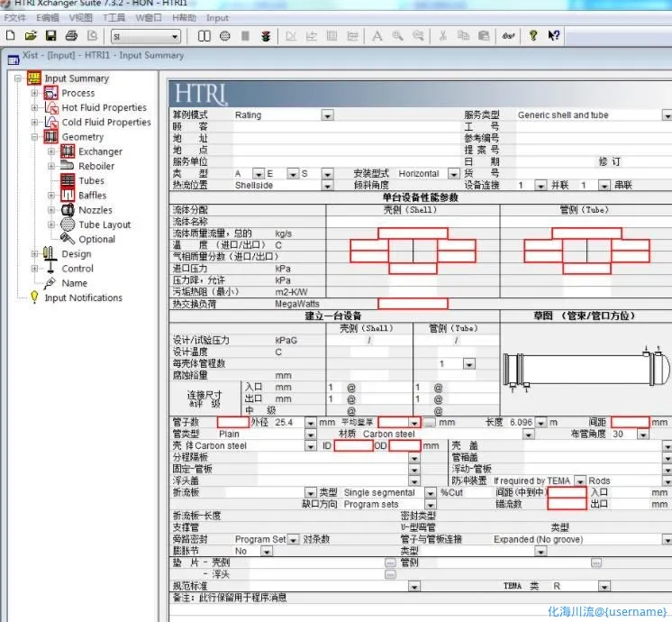
Task: Expand the Process tree node
Action: [x=34, y=93]
